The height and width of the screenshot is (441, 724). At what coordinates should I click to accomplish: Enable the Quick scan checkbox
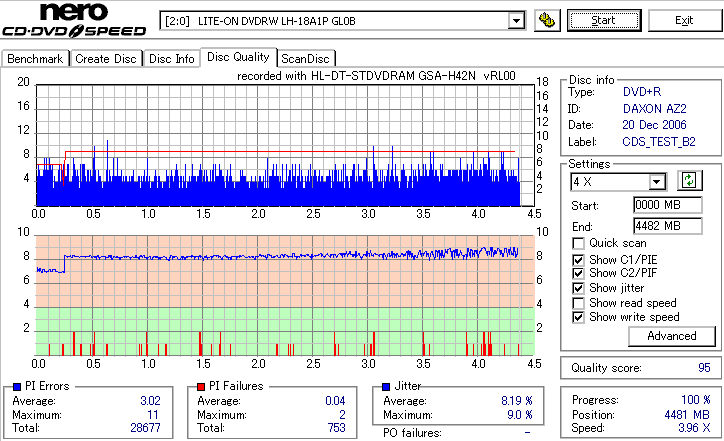(578, 243)
